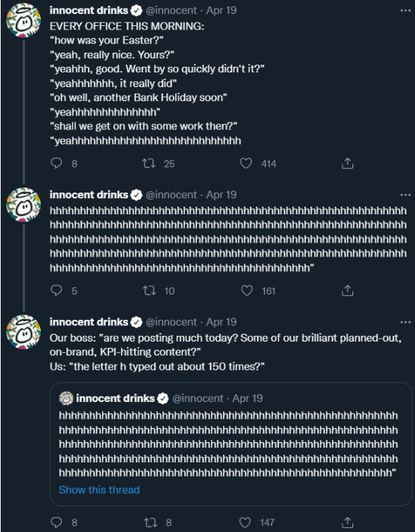
Task: Open more options for the third tweet
Action: (405, 322)
